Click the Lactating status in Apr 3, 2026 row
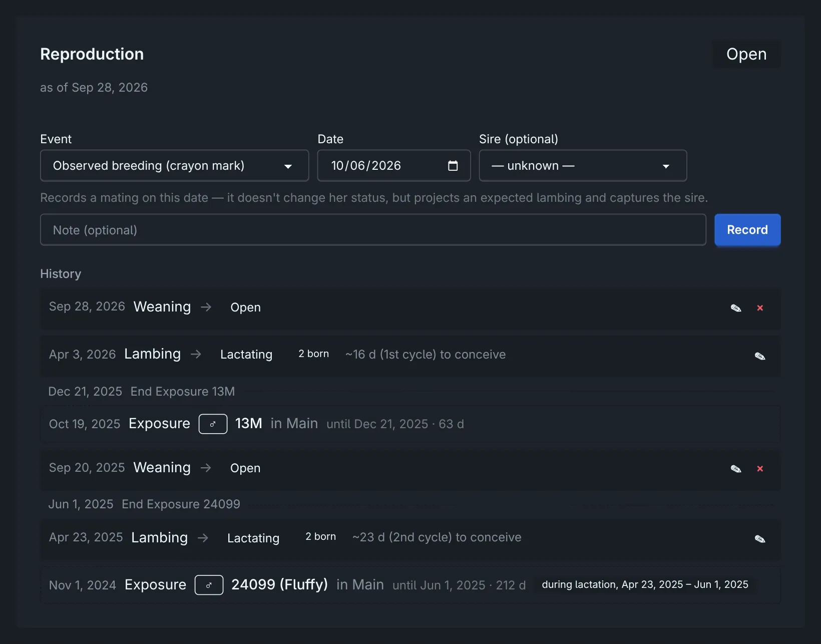This screenshot has width=821, height=644. 246,355
